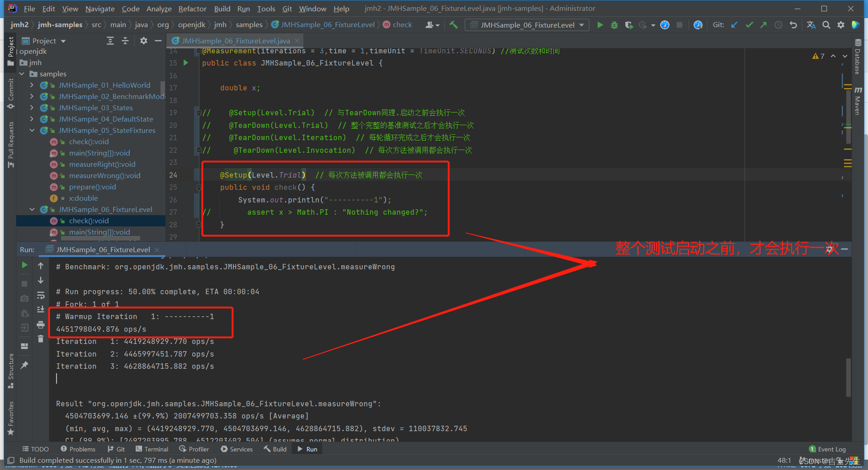Screen dimensions: 868x470
Task: Open the Event Log
Action: (827, 449)
